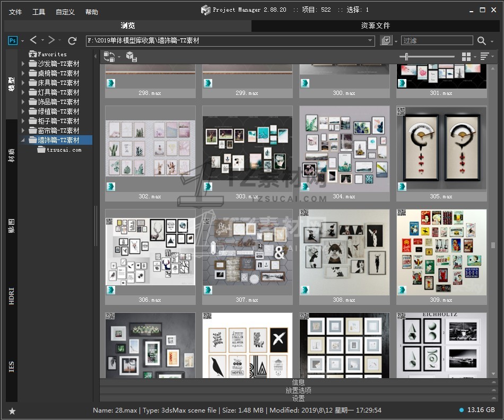This screenshot has width=504, height=420.
Task: Click the star icon in bottom-left corner
Action: (12, 411)
